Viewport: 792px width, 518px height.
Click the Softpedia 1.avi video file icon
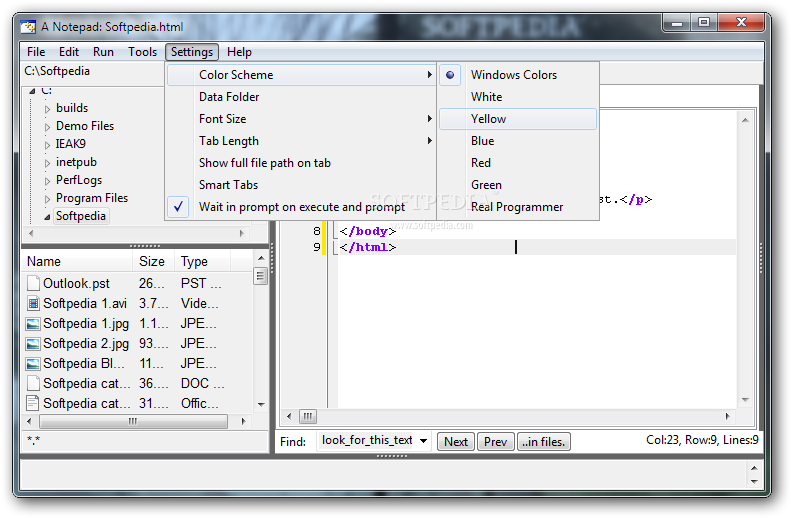33,303
